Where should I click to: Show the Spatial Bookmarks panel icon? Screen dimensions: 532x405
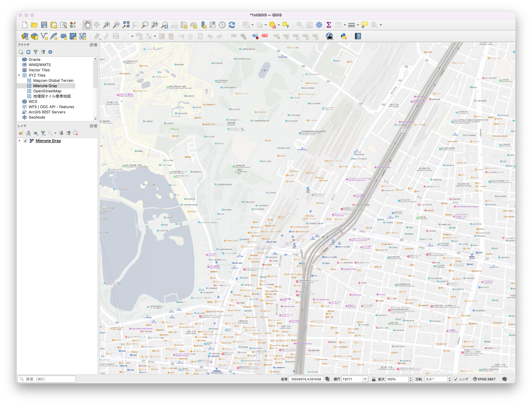213,25
